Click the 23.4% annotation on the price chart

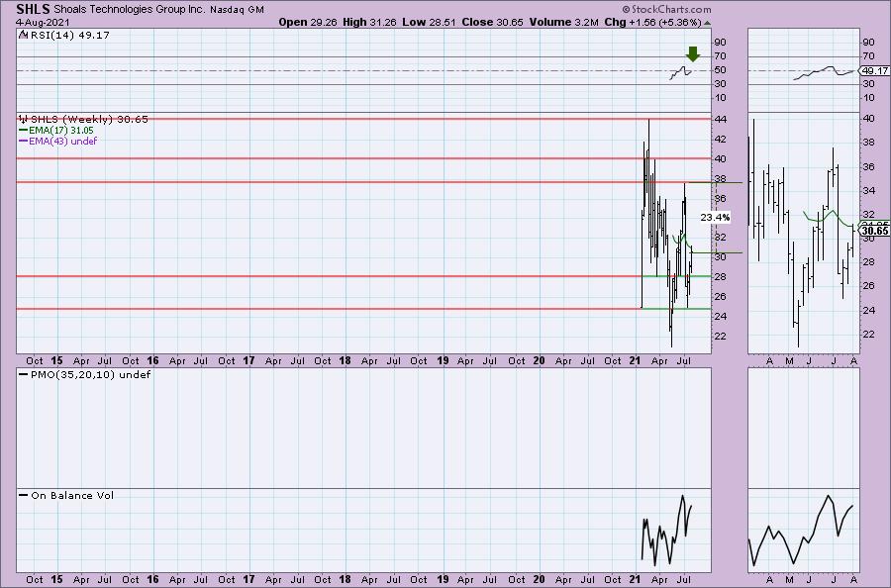[715, 217]
